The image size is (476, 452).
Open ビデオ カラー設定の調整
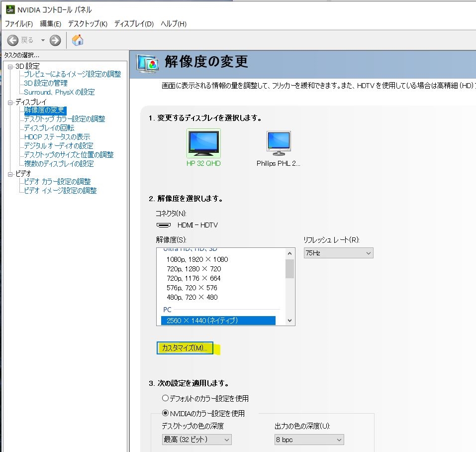point(57,182)
